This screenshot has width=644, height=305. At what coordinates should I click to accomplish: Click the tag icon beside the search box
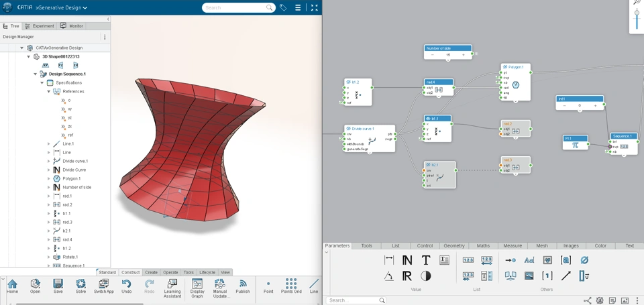283,7
